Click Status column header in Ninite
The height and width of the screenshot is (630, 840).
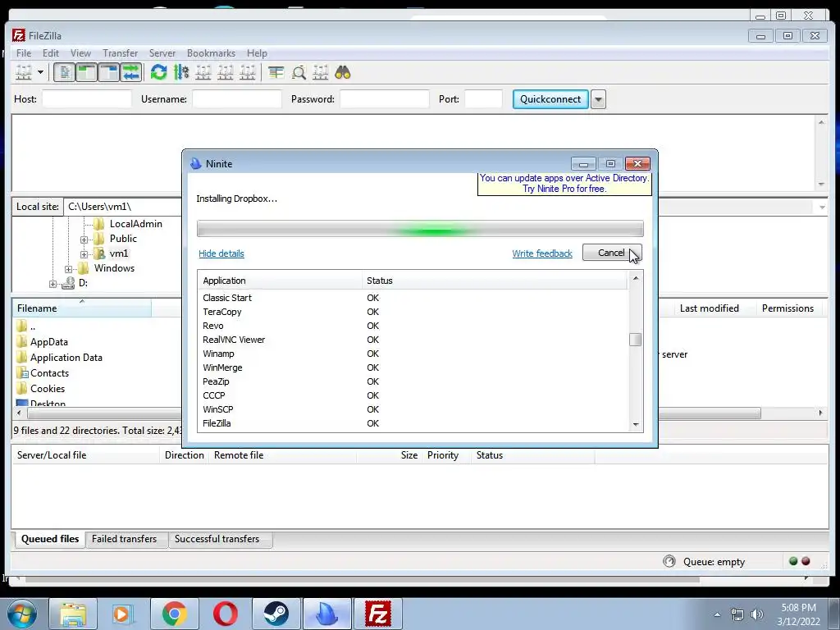click(494, 281)
